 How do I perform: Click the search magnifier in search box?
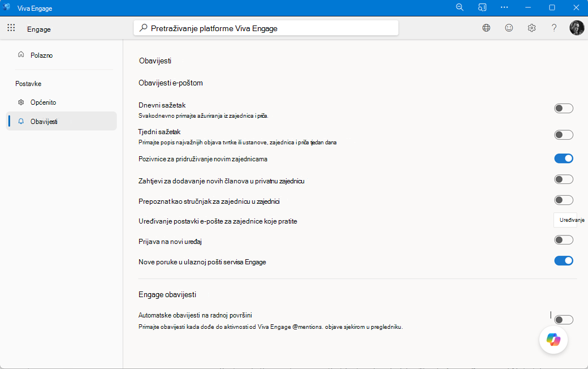click(x=143, y=28)
